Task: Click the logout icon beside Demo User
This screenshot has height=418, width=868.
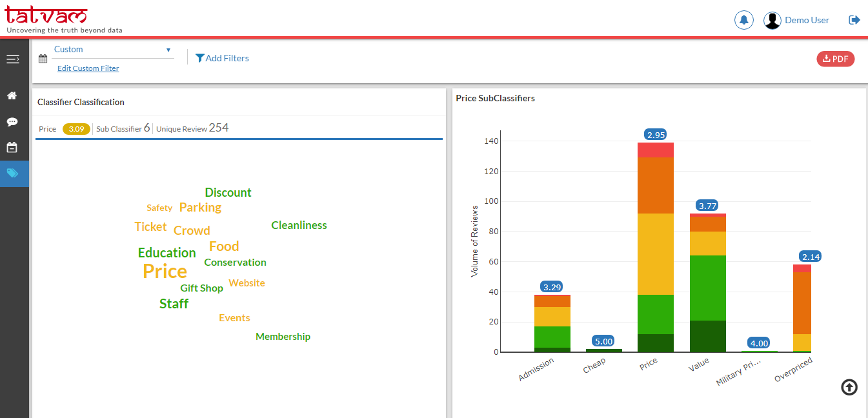Action: (854, 20)
